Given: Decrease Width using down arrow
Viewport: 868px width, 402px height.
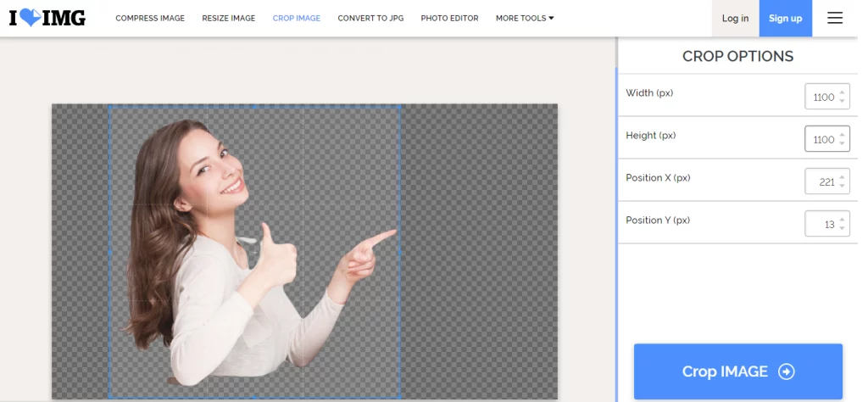Looking at the screenshot, I should 842,102.
